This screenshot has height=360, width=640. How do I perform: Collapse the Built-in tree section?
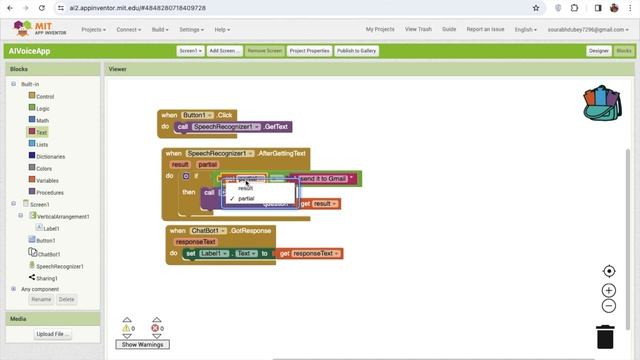(13, 84)
